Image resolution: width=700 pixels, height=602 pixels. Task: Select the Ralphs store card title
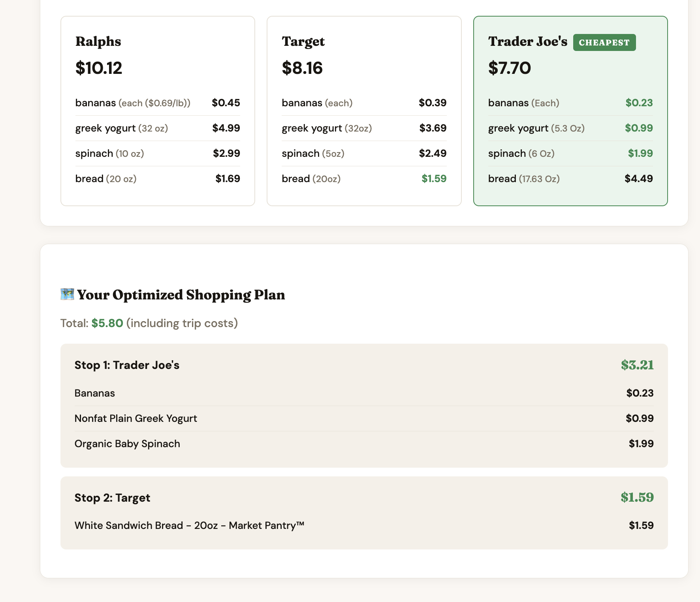[98, 41]
